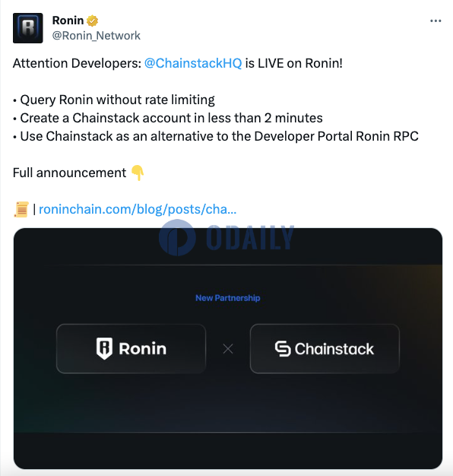Image resolution: width=453 pixels, height=476 pixels.
Task: Click the 'Attention Developers:' tweet text
Action: pyautogui.click(x=77, y=63)
